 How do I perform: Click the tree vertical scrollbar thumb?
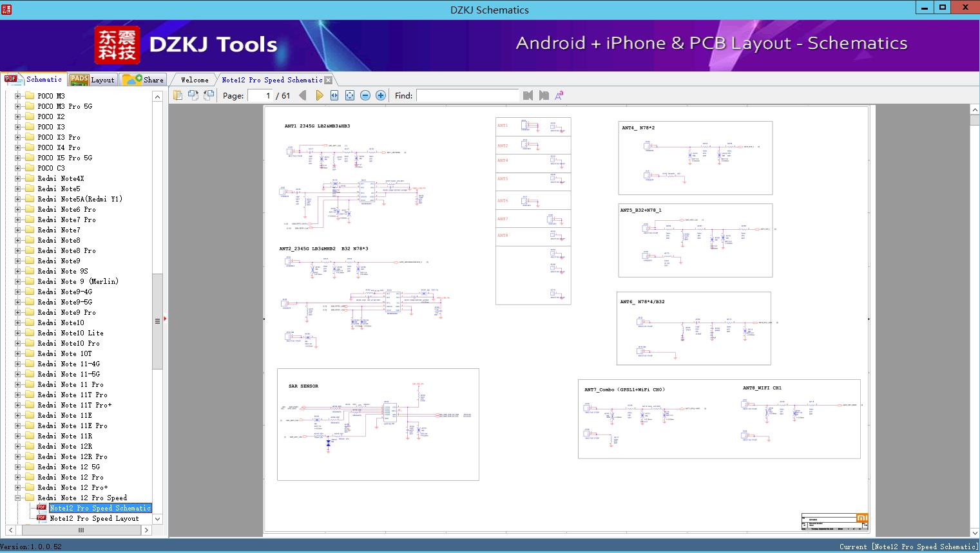coord(157,321)
